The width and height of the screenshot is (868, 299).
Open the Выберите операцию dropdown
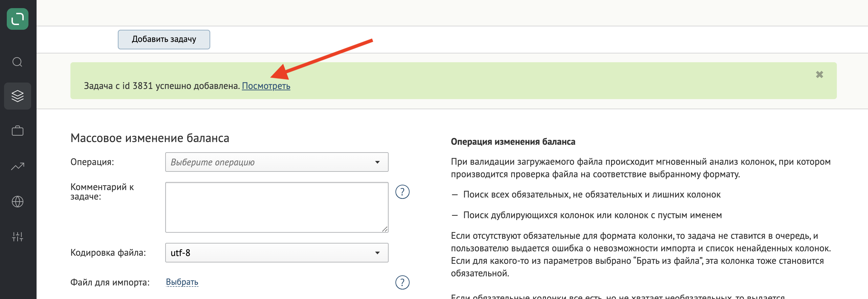click(277, 162)
